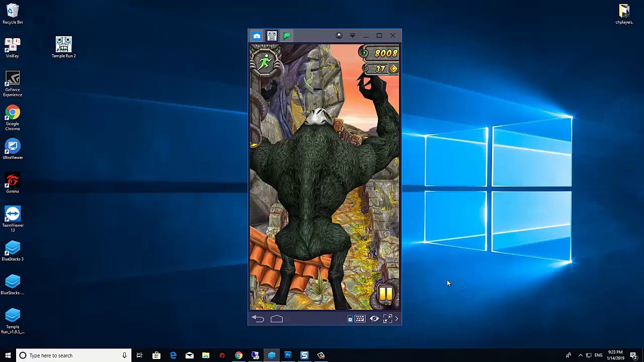The width and height of the screenshot is (644, 362).
Task: Select the UltraViewer desktop shortcut
Action: tap(13, 149)
